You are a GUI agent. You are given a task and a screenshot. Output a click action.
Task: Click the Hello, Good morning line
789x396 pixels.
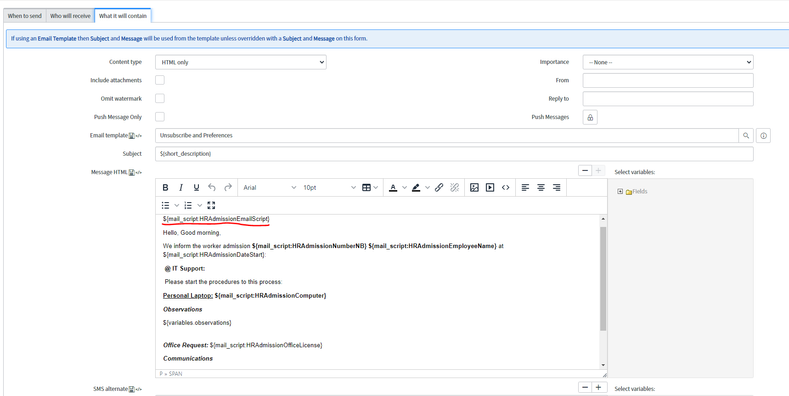pos(192,233)
